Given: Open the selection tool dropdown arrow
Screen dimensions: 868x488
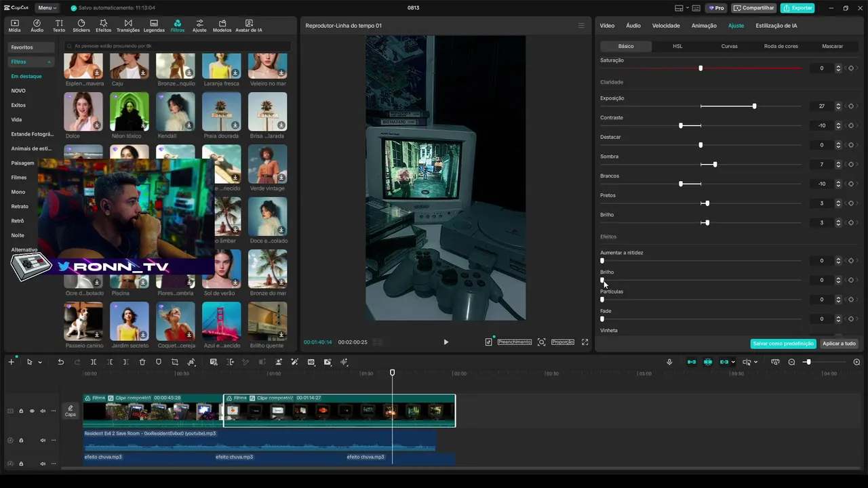Looking at the screenshot, I should pos(40,362).
